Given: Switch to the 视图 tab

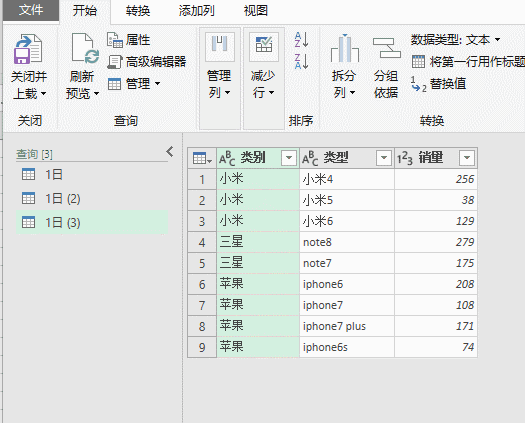Looking at the screenshot, I should pos(256,11).
